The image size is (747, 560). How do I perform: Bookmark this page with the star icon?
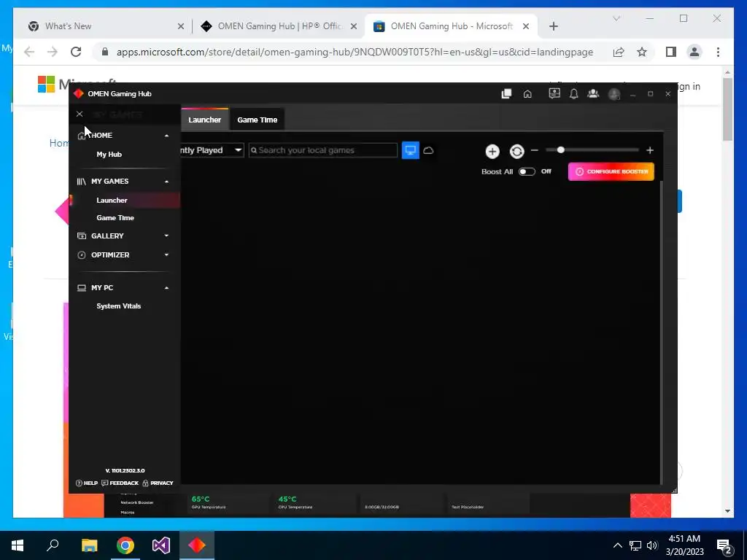642,52
